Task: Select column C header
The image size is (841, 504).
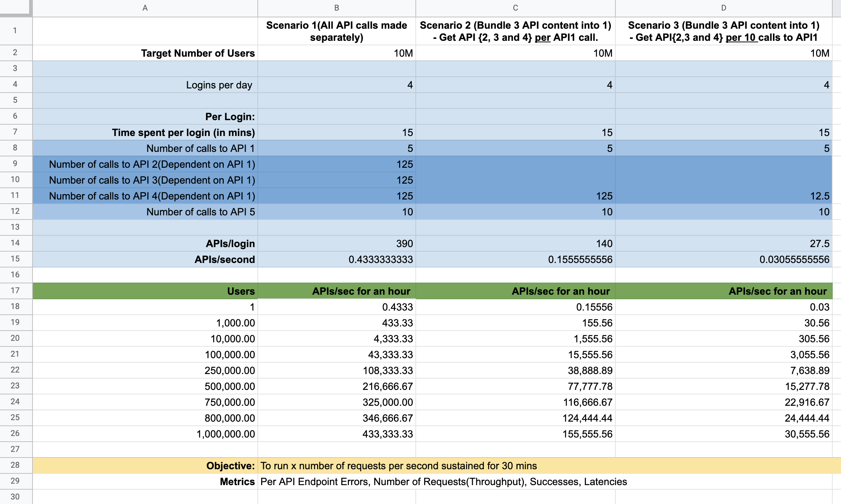Action: tap(515, 8)
